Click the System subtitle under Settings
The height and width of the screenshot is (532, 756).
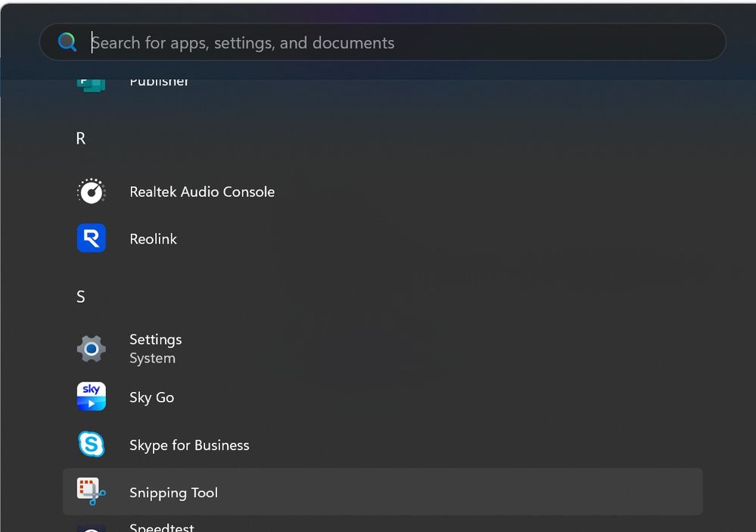pyautogui.click(x=152, y=358)
